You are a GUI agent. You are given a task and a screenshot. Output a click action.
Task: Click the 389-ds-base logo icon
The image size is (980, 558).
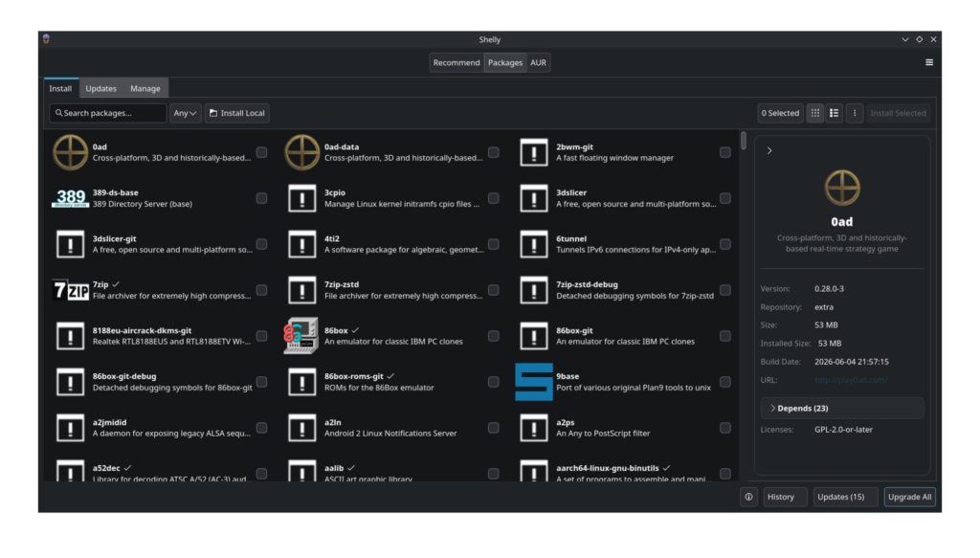point(70,198)
